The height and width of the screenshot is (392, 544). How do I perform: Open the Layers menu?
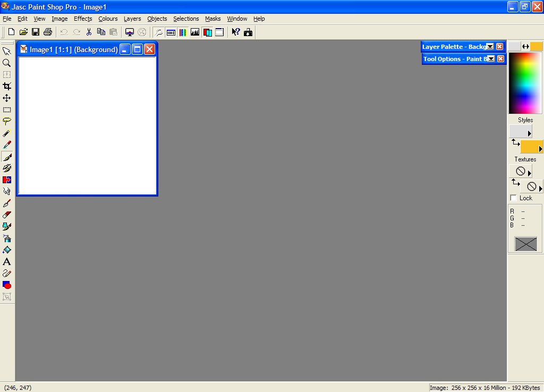[x=132, y=19]
